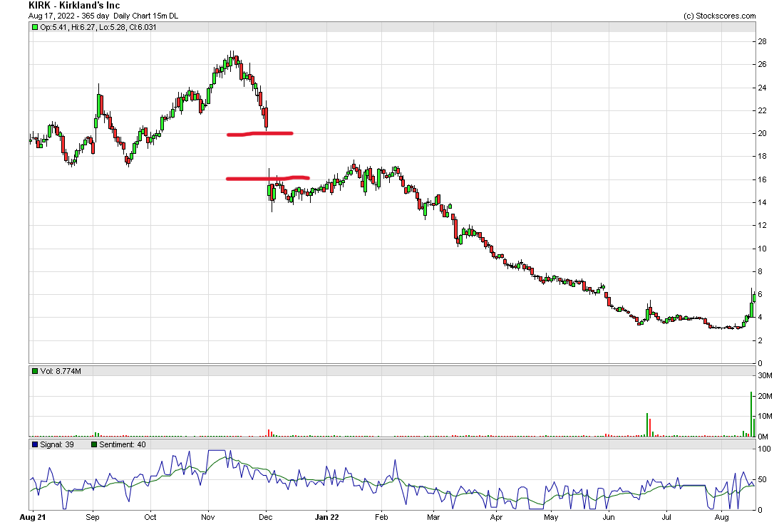Click the Apr date axis label
Viewport: 784px width, 532px height.
tap(496, 518)
